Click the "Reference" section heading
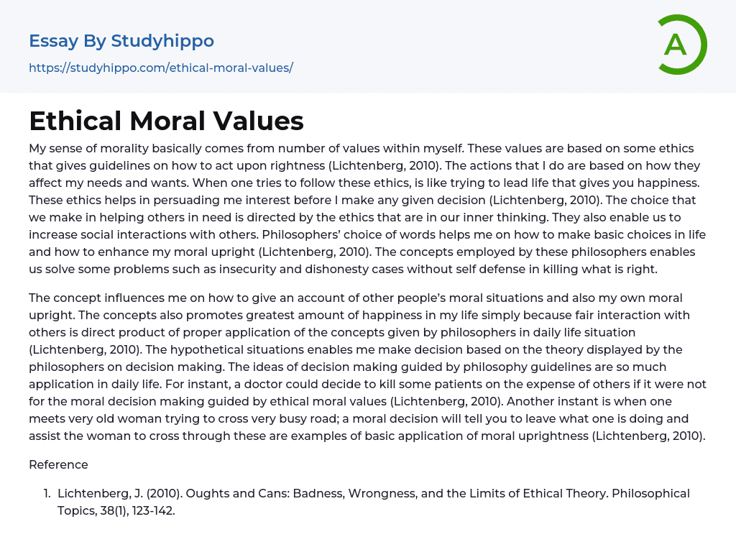Screen dimensions: 736x560 click(58, 464)
